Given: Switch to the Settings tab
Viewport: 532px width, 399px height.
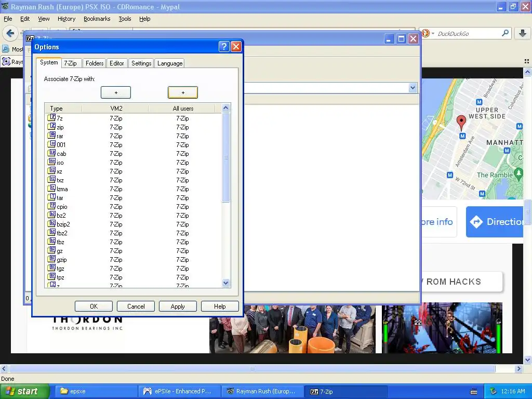Looking at the screenshot, I should (141, 63).
